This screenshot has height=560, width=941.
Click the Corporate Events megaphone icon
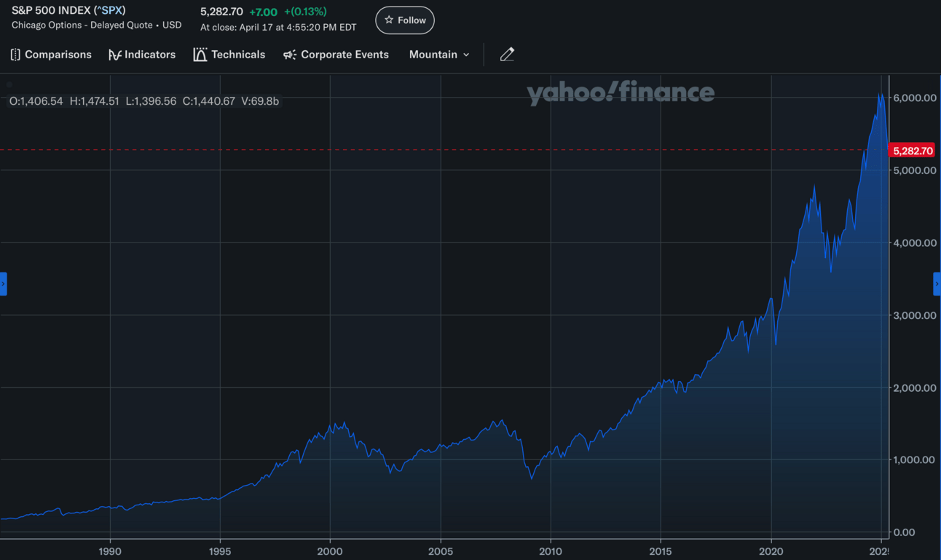pyautogui.click(x=290, y=55)
